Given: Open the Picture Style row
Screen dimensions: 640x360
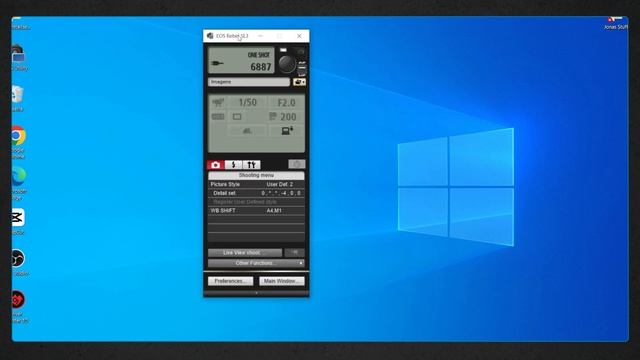Looking at the screenshot, I should click(256, 184).
